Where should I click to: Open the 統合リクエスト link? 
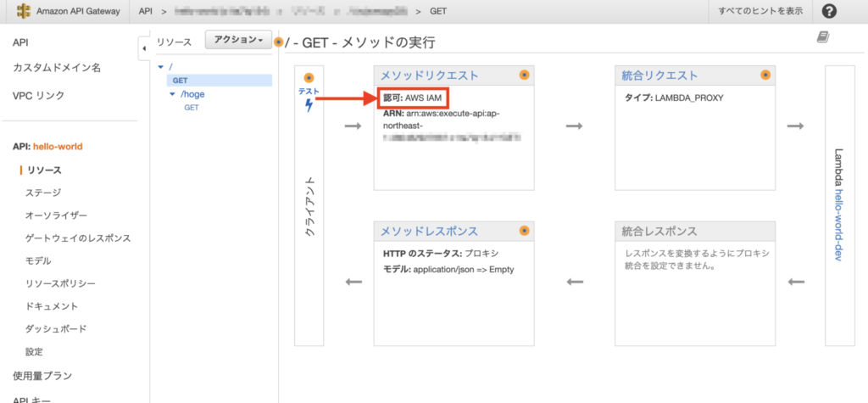tap(659, 76)
